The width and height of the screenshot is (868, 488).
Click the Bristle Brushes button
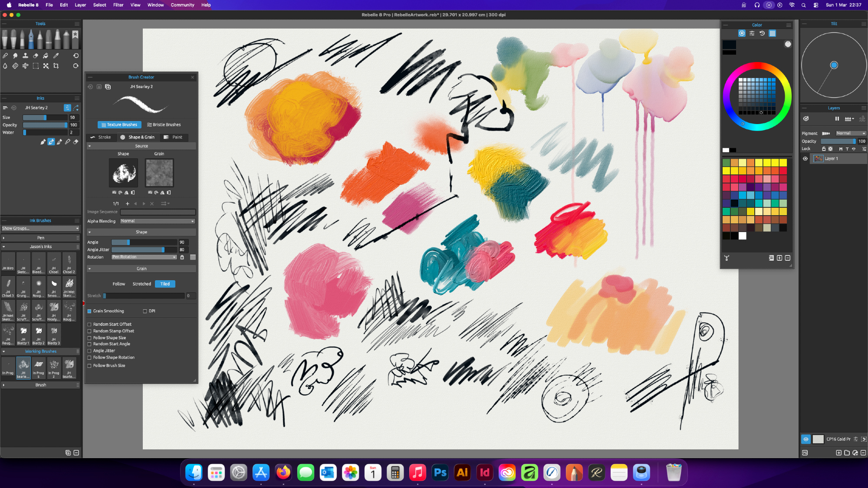point(164,125)
